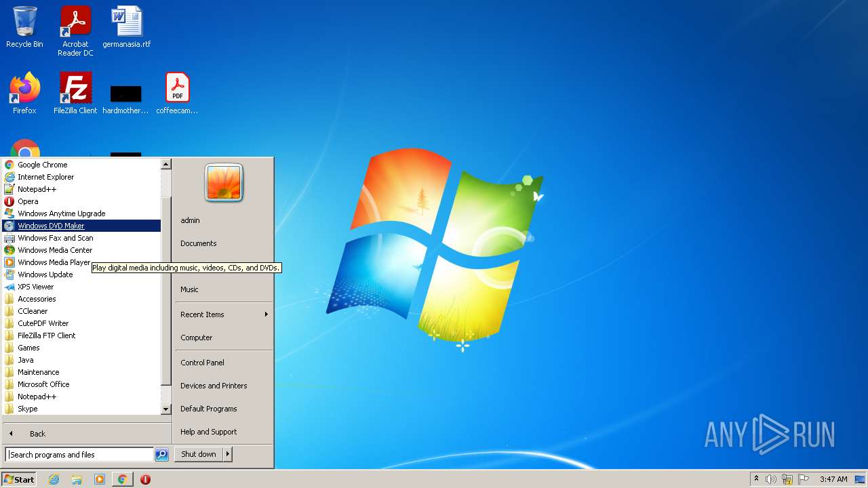
Task: Open Windows Media Player taskbar icon
Action: (x=100, y=479)
